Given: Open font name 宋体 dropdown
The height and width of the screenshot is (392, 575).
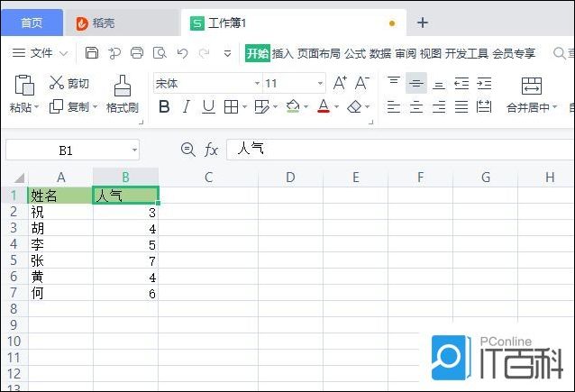Looking at the screenshot, I should [257, 83].
